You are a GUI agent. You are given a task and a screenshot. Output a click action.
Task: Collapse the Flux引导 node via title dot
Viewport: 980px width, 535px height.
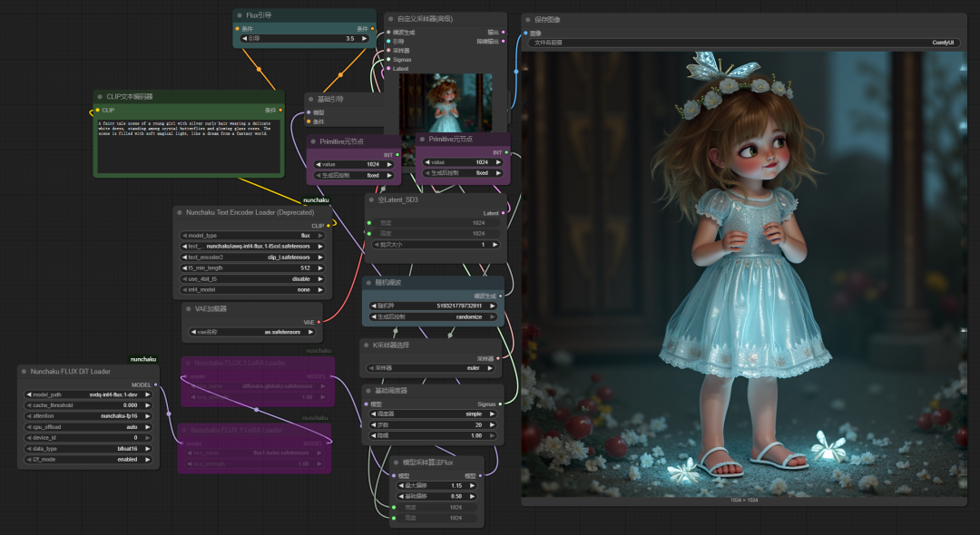(240, 15)
